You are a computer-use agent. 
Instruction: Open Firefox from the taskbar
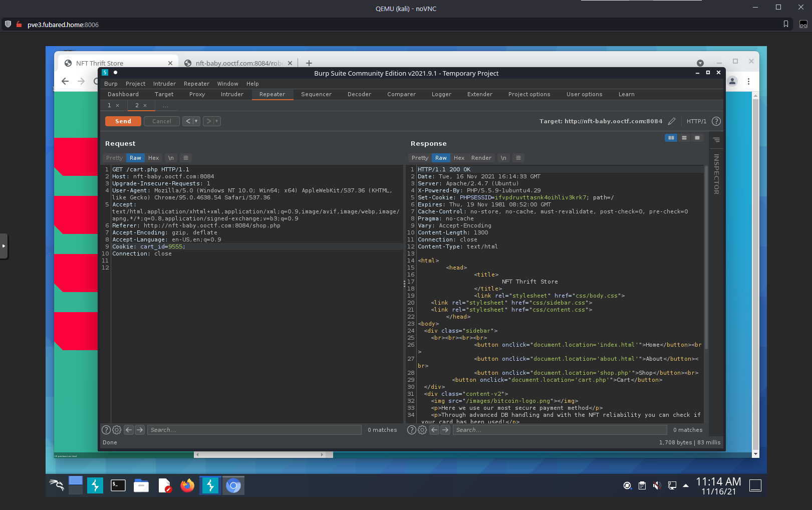(x=187, y=485)
